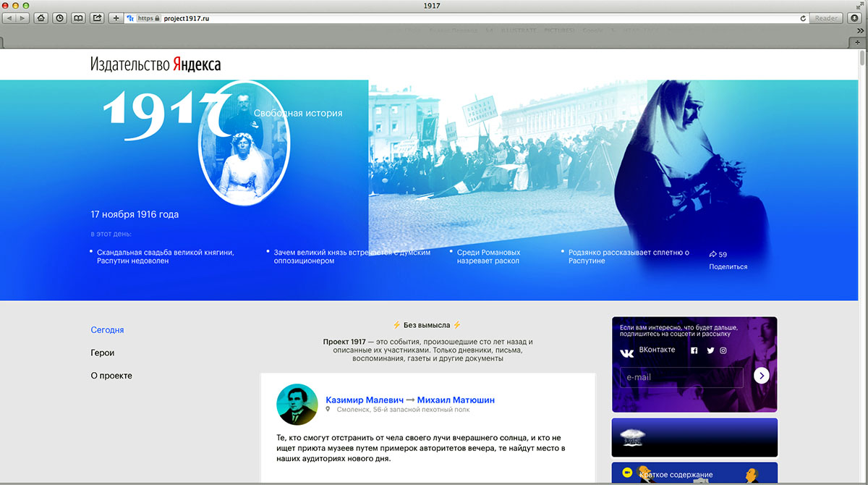Open the Facebook icon in subscribe widget
868x485 pixels.
point(694,350)
